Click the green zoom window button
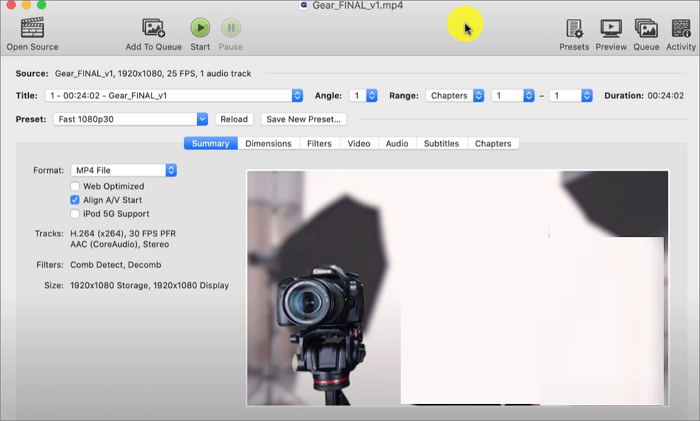This screenshot has height=421, width=700. click(42, 4)
